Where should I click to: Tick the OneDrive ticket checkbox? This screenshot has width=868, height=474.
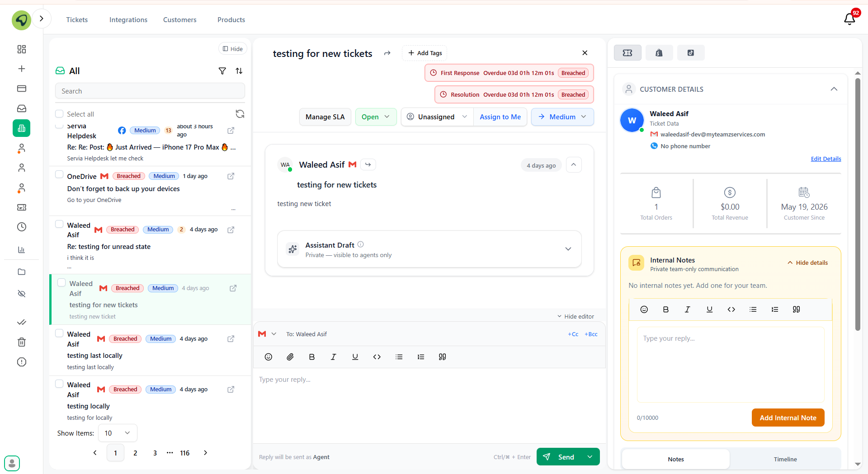pos(59,174)
